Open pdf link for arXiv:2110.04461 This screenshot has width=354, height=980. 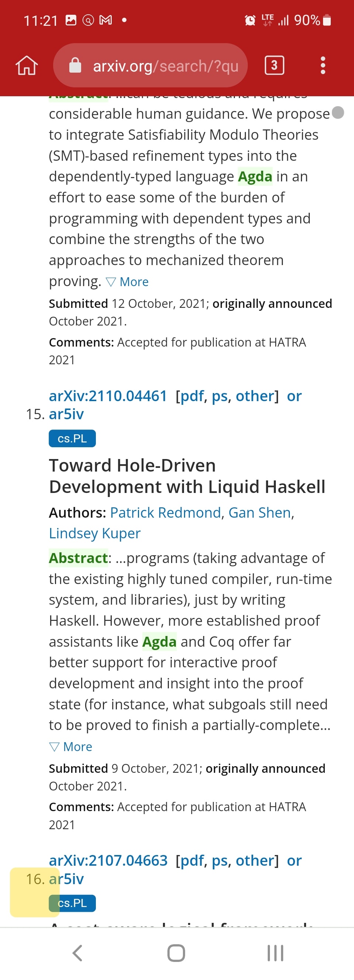click(192, 396)
